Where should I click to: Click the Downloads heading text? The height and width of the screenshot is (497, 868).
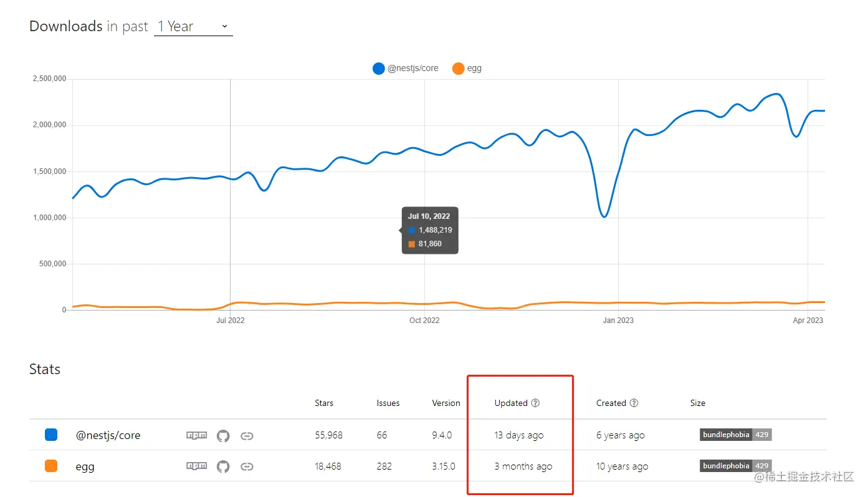(66, 26)
